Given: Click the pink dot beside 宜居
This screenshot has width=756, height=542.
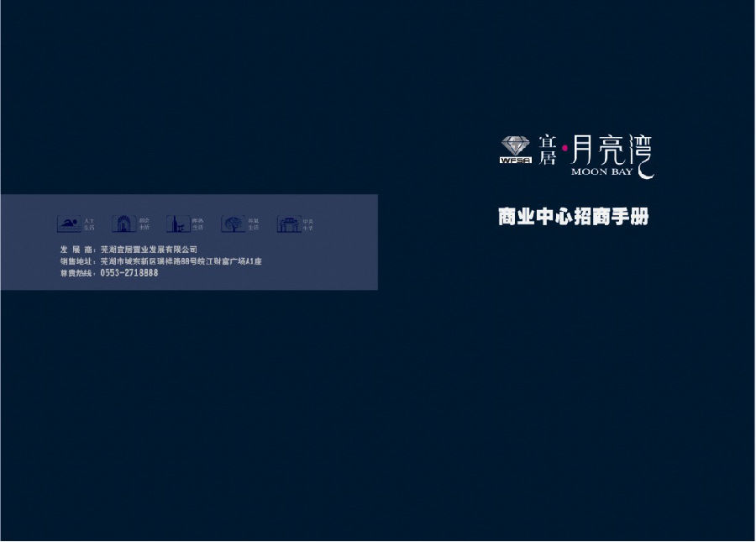Looking at the screenshot, I should pyautogui.click(x=564, y=148).
